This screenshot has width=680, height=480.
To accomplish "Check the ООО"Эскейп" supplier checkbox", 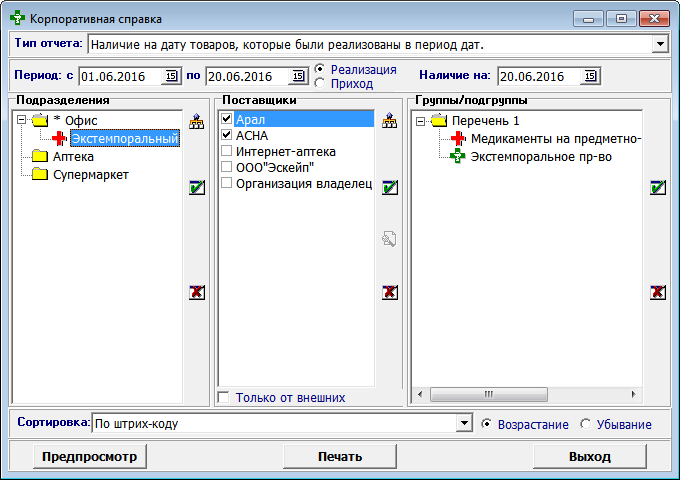I will [226, 167].
